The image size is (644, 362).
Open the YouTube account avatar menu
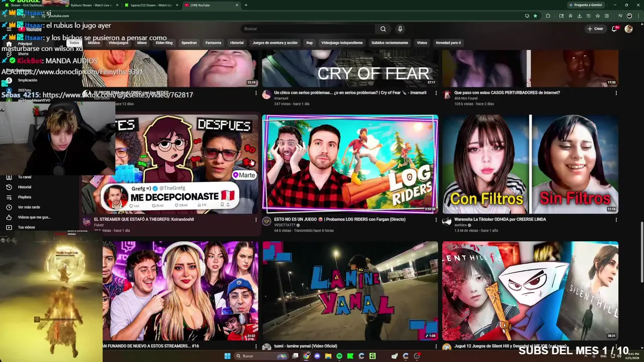coord(628,29)
